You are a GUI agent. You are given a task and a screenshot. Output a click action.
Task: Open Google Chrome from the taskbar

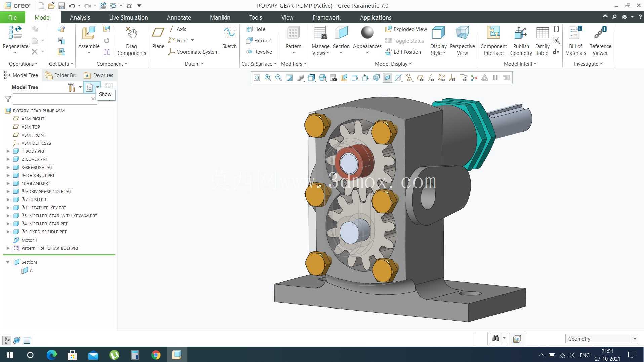[x=156, y=355]
